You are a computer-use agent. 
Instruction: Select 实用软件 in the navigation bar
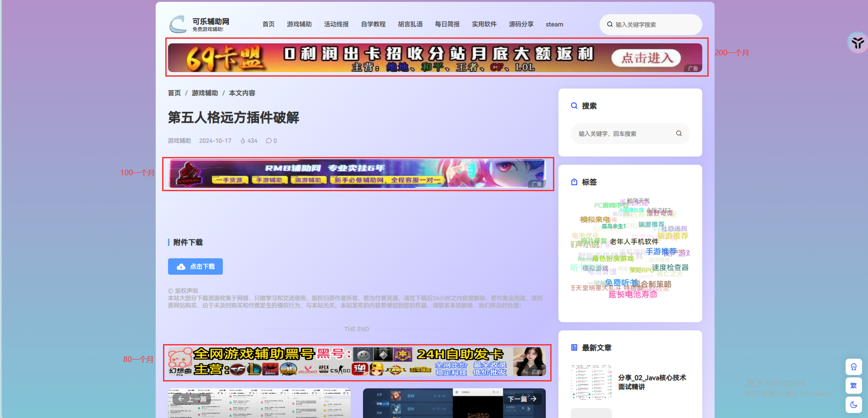coord(484,24)
